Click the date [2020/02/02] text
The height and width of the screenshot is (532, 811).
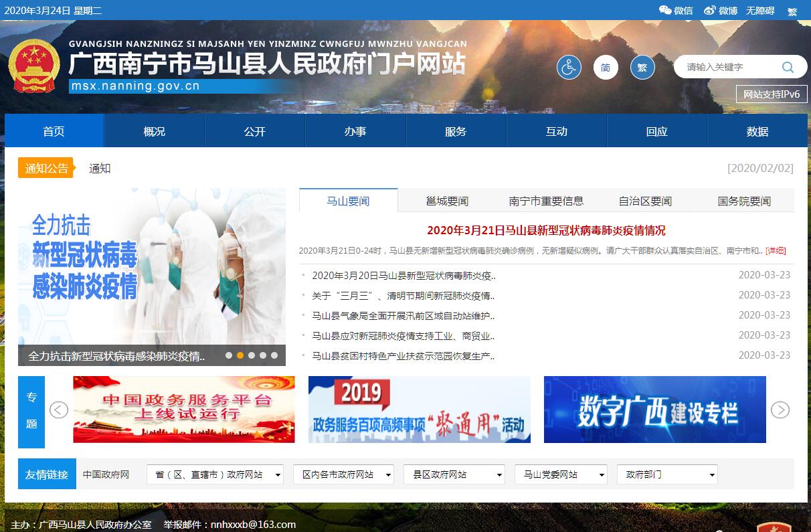[760, 169]
